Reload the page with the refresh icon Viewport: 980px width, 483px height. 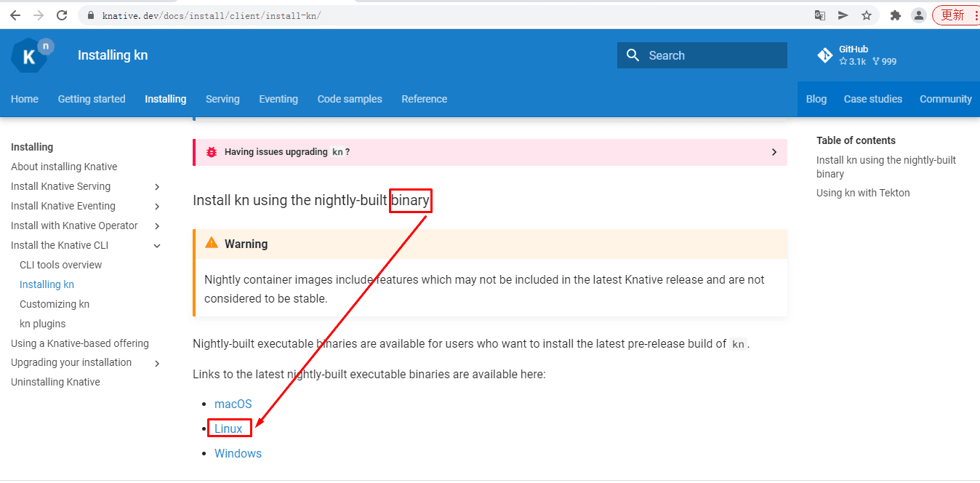(62, 15)
